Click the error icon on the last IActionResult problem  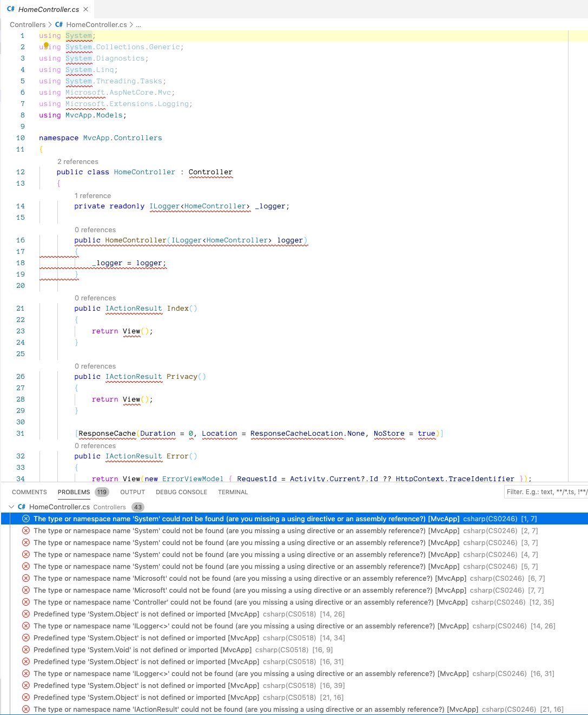point(26,709)
